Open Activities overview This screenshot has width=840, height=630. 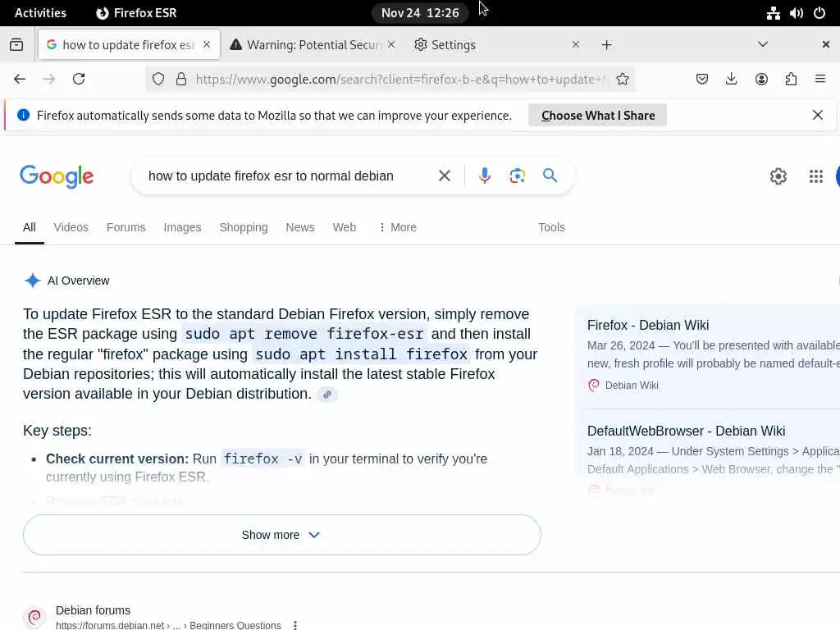point(40,13)
